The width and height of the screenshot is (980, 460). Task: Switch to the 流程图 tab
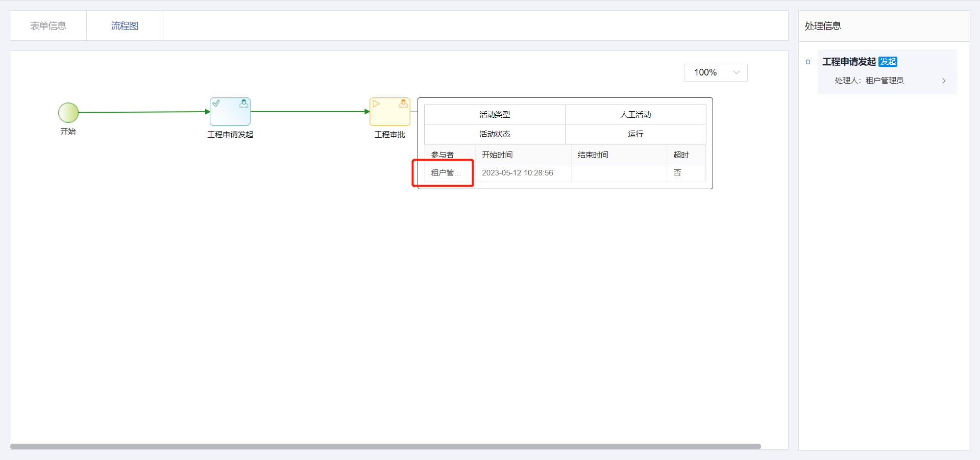[x=125, y=25]
